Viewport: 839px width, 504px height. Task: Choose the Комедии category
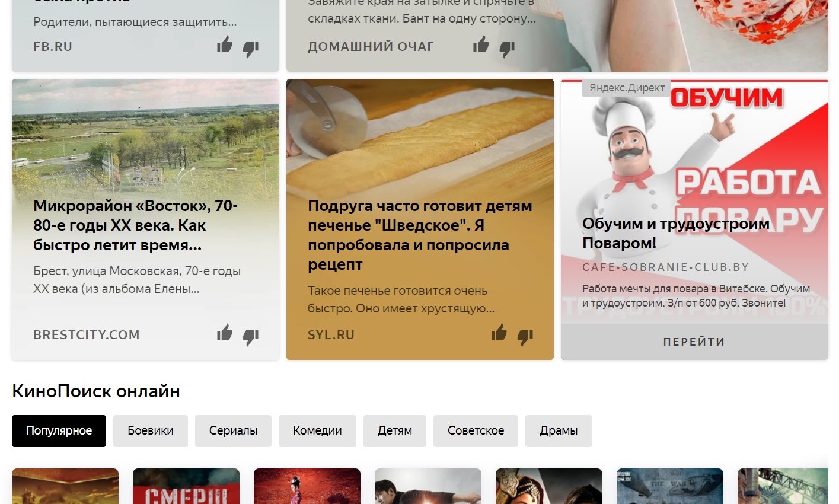(317, 430)
